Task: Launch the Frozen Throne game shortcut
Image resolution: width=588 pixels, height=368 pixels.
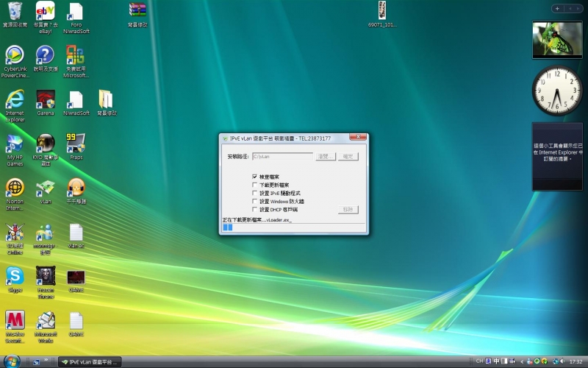Action: pyautogui.click(x=46, y=276)
